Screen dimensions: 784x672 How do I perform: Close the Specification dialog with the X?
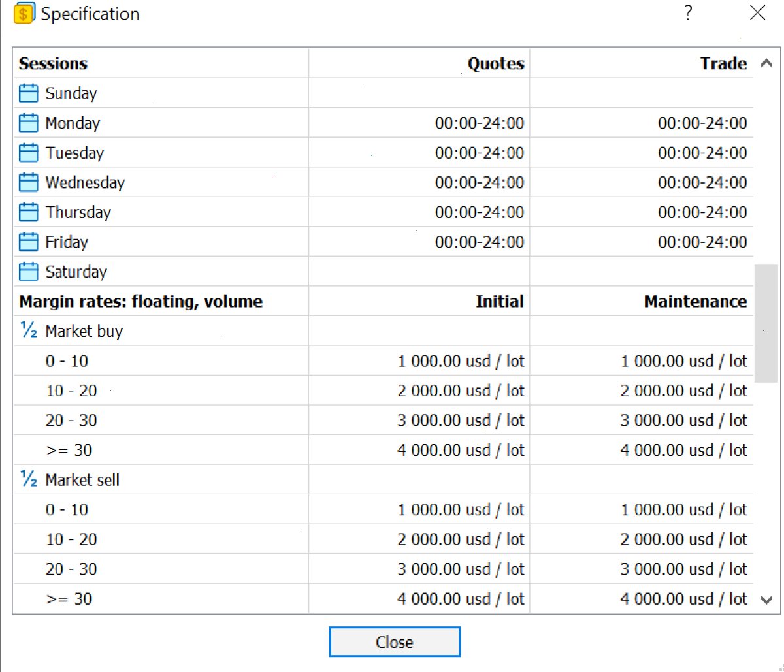pos(758,12)
